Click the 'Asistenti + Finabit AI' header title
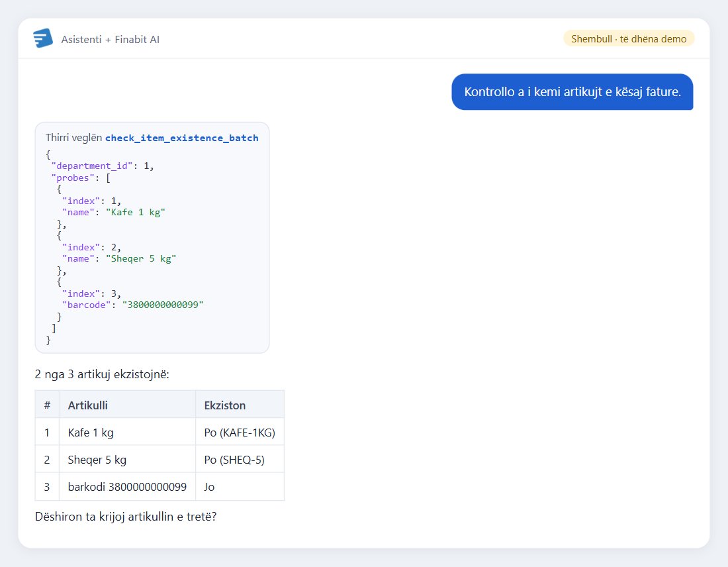This screenshot has width=728, height=567. (x=110, y=40)
